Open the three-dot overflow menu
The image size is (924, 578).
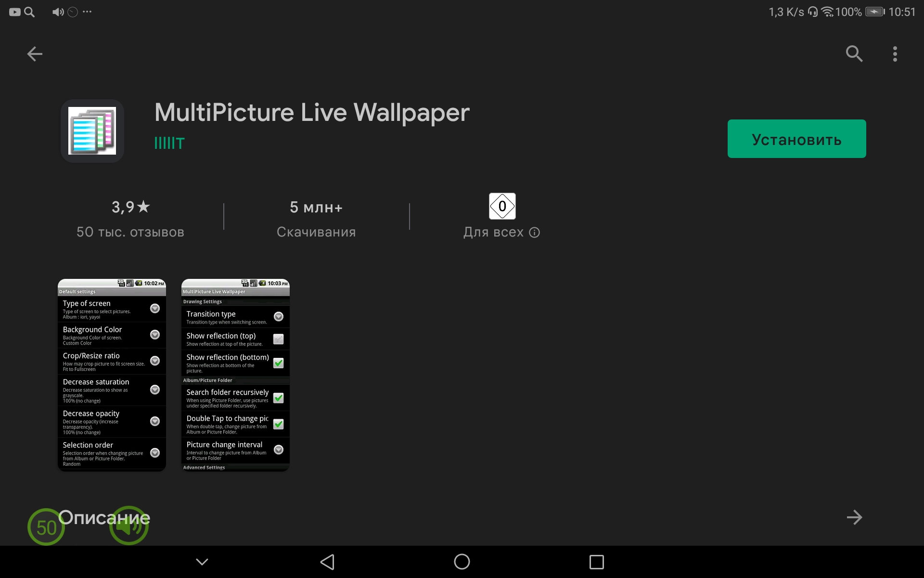(895, 54)
